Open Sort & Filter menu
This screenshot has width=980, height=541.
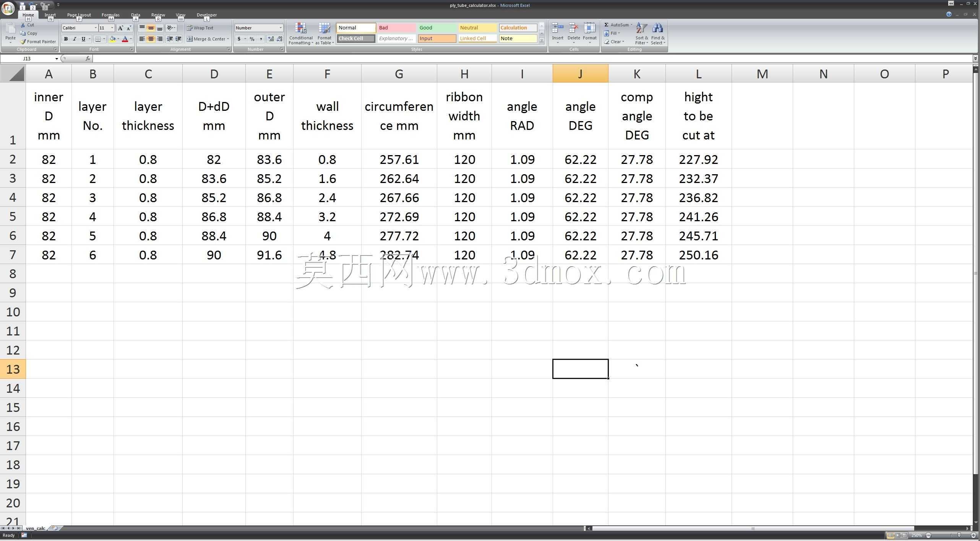click(x=642, y=34)
